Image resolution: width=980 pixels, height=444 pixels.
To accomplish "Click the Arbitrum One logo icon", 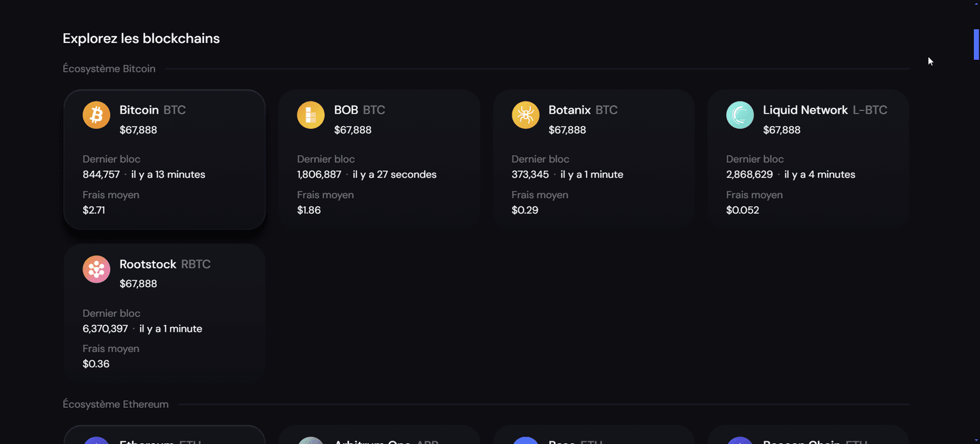I will point(310,441).
